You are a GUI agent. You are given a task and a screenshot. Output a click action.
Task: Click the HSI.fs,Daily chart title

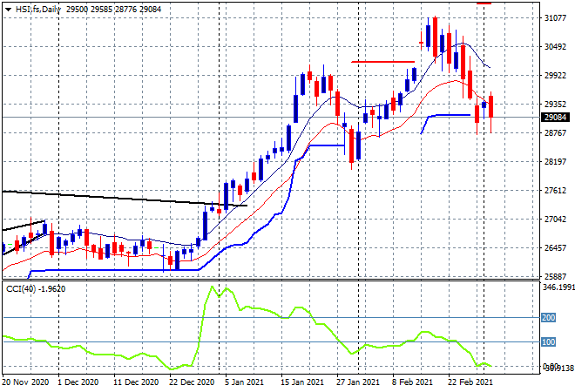(x=37, y=10)
